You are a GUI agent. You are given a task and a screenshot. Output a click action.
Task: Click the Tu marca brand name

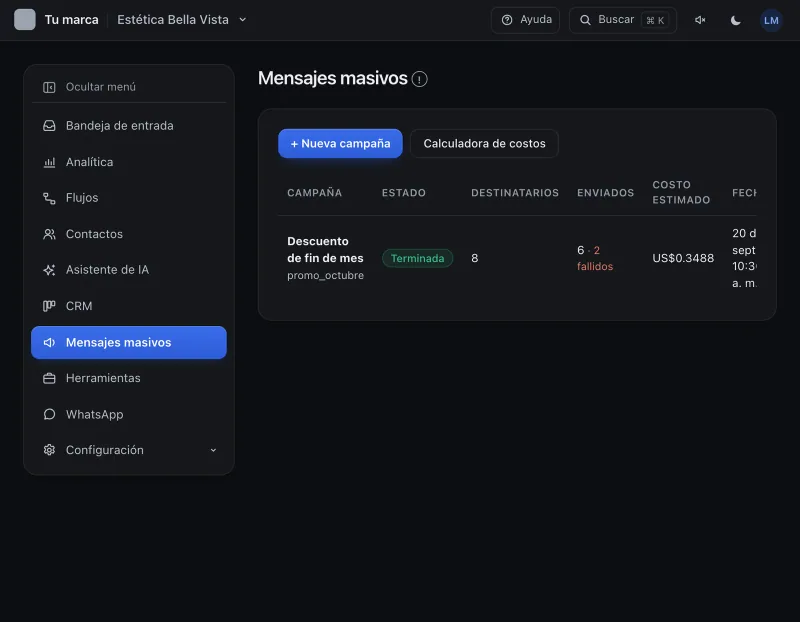[71, 20]
